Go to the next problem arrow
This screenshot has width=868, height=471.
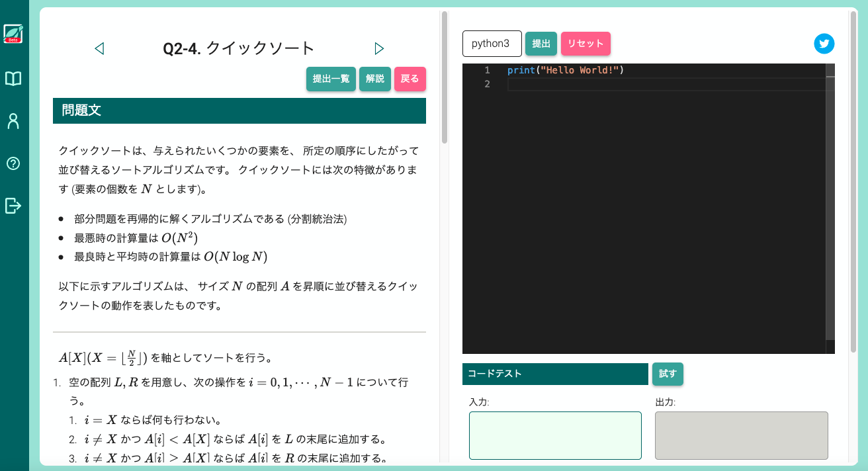tap(379, 48)
